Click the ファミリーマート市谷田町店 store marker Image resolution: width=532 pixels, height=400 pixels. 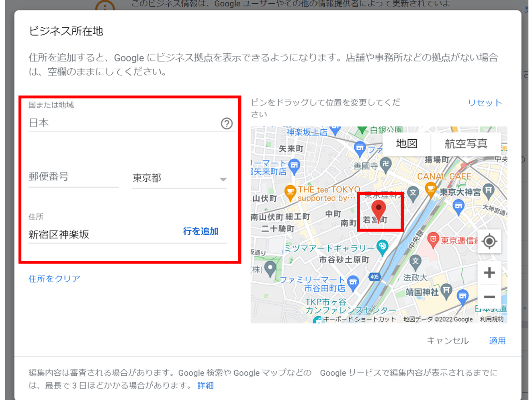click(353, 283)
